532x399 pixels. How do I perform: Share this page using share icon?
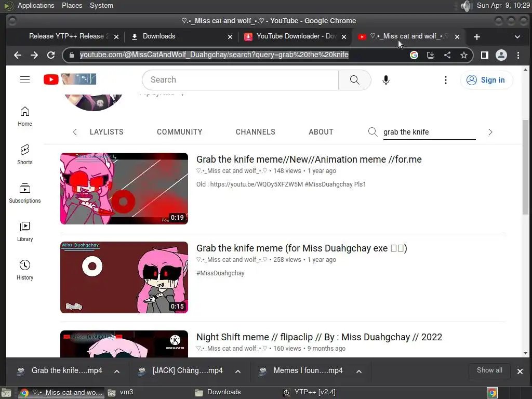tap(447, 55)
